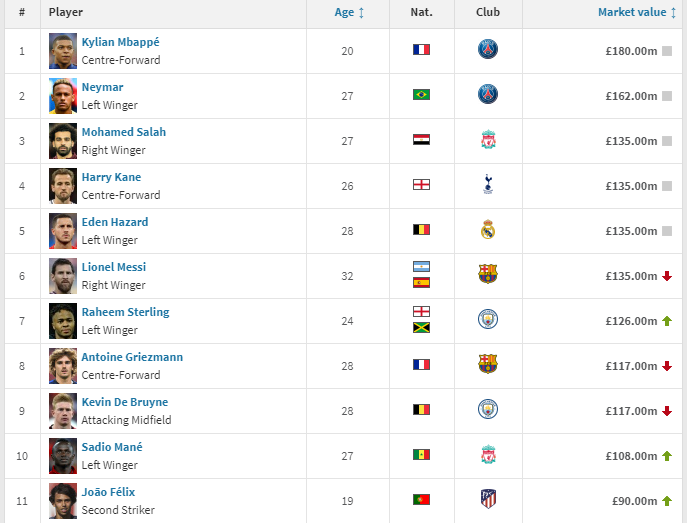Click the Senegal flag next to Sadio Mané

(x=421, y=455)
